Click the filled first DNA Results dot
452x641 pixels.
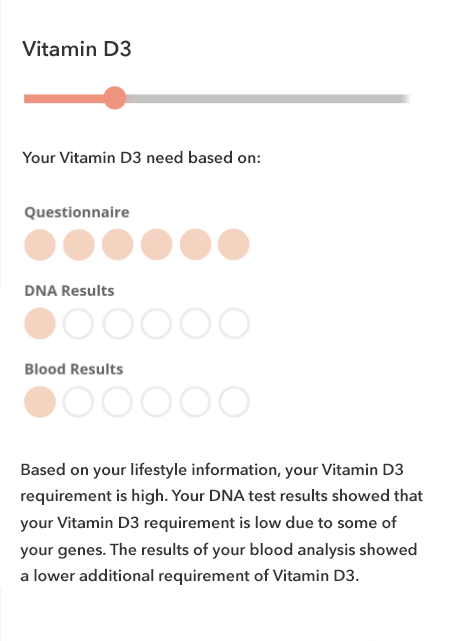(x=40, y=323)
